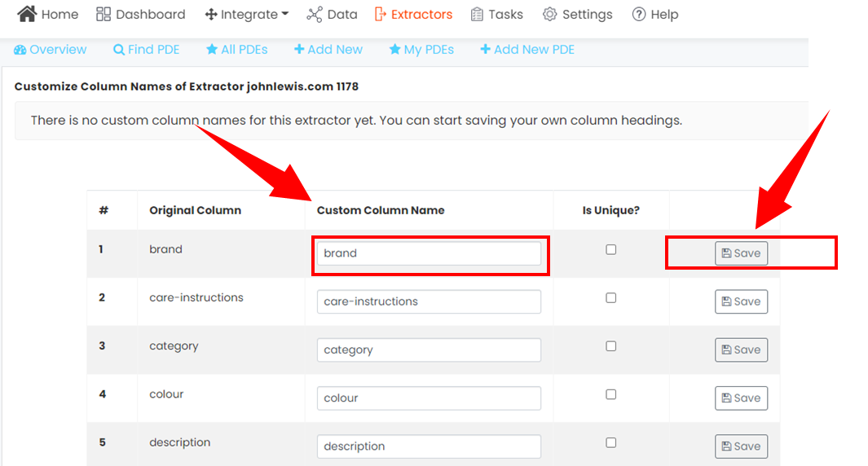Open the Tasks clipboard icon
Viewport: 868px width, 466px height.
click(x=477, y=15)
